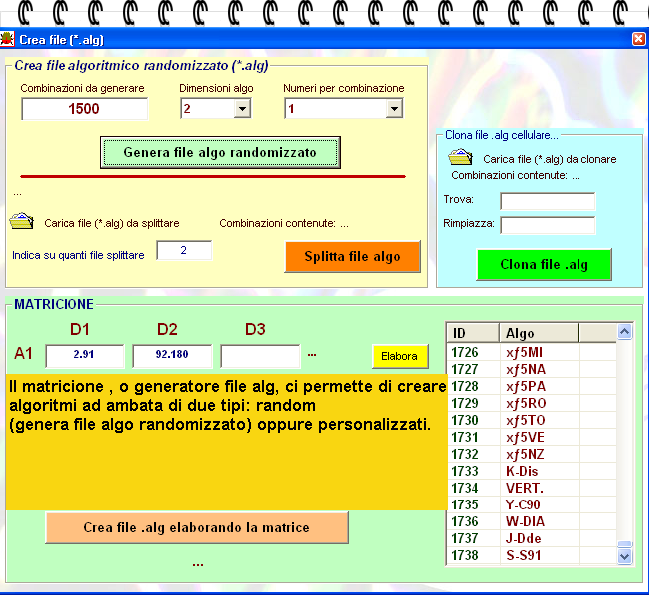Click the Trova input field
The image size is (649, 595).
[x=548, y=201]
